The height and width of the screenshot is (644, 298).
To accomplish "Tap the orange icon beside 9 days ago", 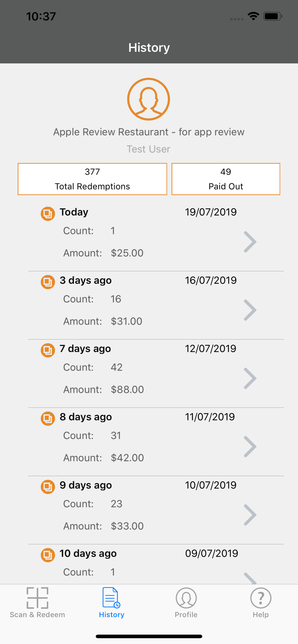I will (48, 487).
